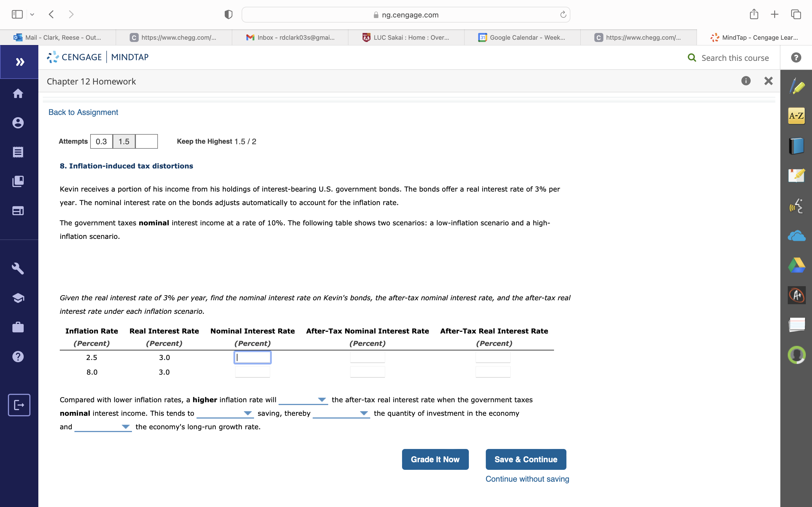The width and height of the screenshot is (812, 507).
Task: Click the home icon in left sidebar
Action: [x=18, y=94]
